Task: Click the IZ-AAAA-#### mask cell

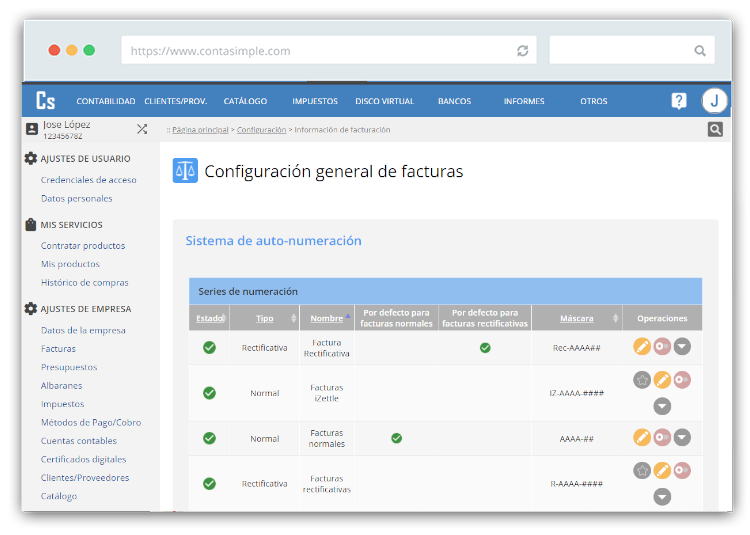Action: pos(577,393)
